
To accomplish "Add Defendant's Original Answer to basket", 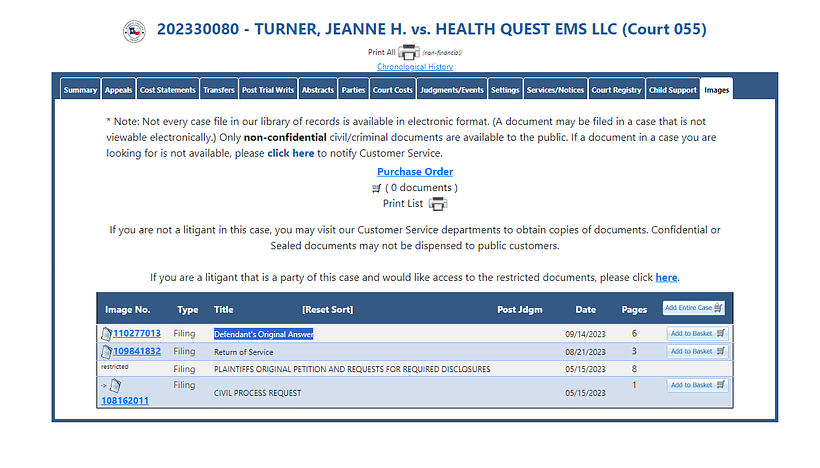I will (x=698, y=334).
